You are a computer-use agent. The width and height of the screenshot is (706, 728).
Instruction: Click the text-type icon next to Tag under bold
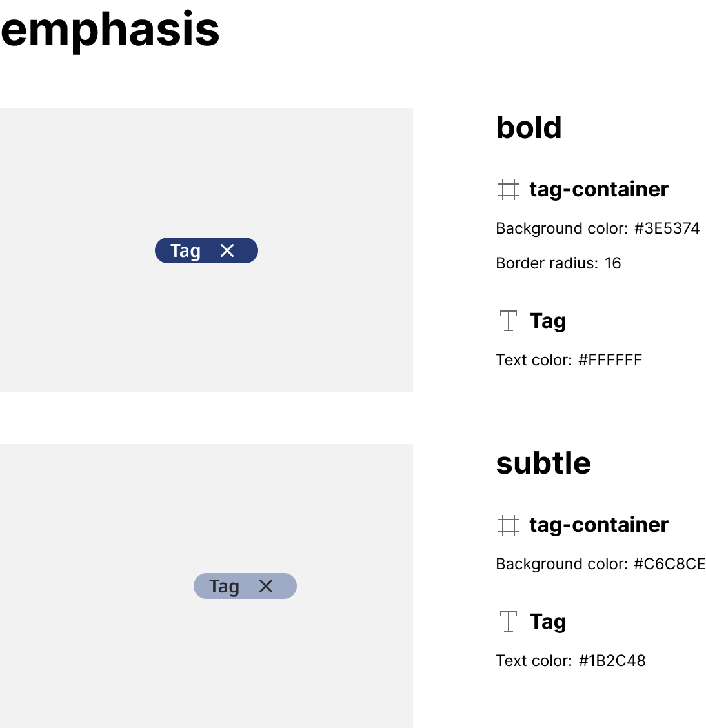[509, 321]
